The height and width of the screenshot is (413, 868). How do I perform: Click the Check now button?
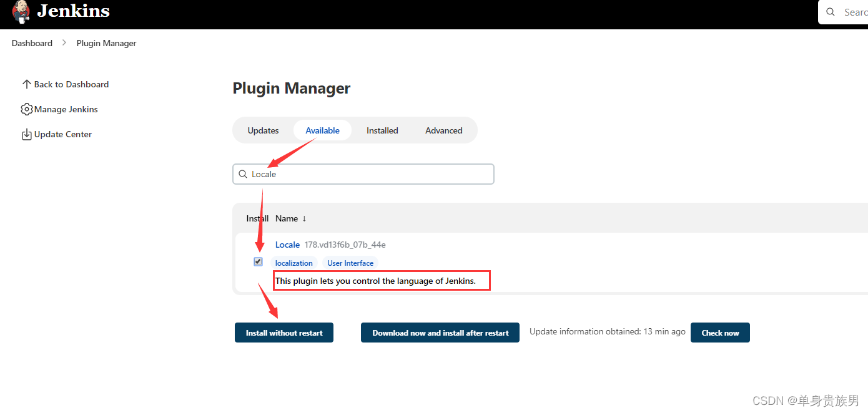[720, 333]
